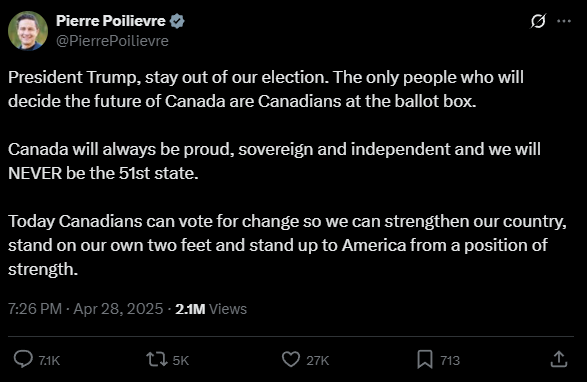Click the paragraph starting "Today Canadians can vote"
587x382 pixels.
(288, 245)
